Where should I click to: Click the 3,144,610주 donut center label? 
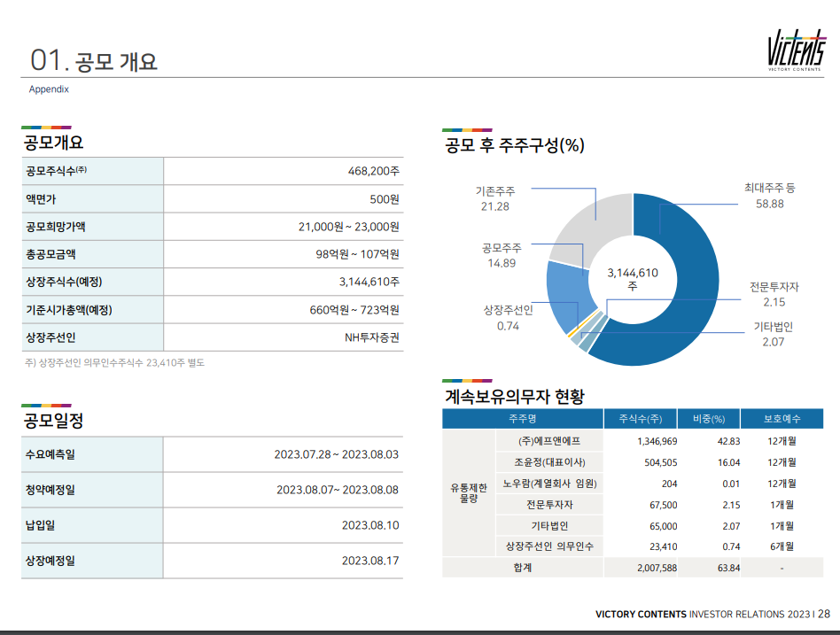tap(631, 276)
